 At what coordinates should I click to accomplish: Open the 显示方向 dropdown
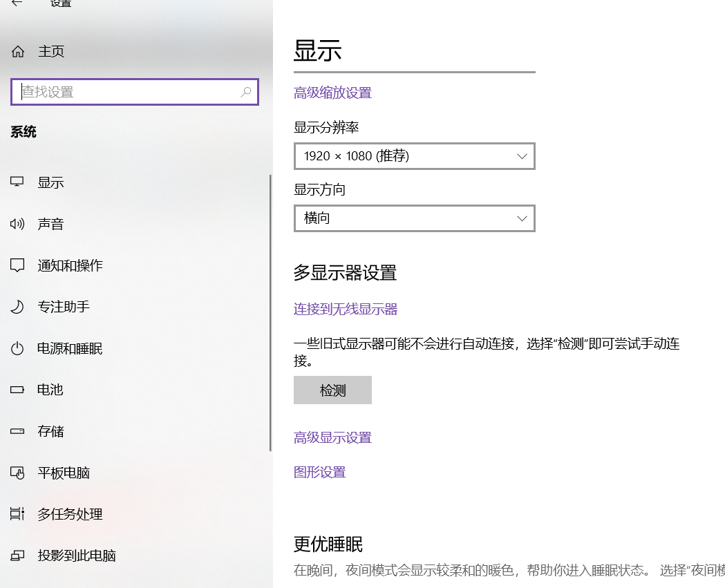point(414,218)
